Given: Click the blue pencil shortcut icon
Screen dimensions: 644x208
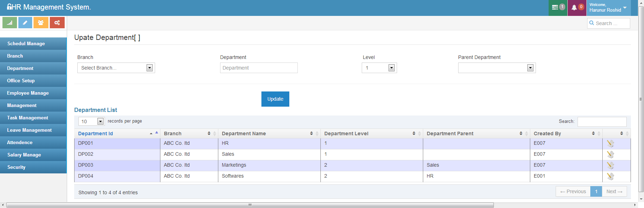Looking at the screenshot, I should 25,23.
